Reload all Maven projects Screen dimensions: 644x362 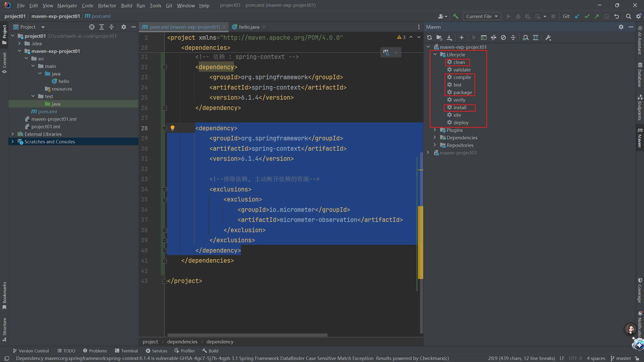point(429,38)
